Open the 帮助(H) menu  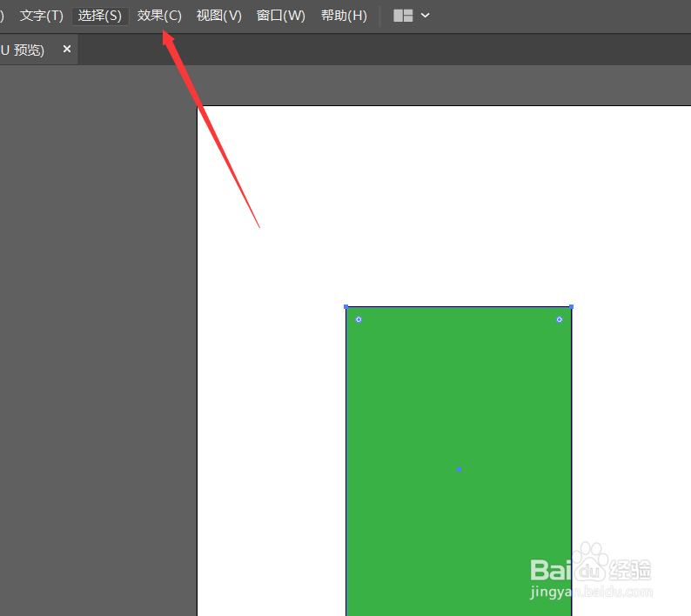click(x=344, y=16)
